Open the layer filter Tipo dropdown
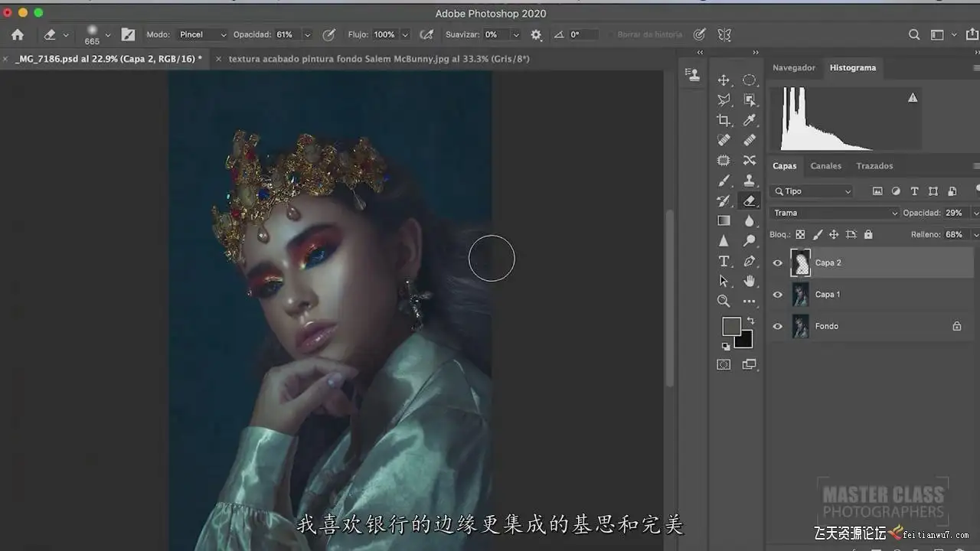This screenshot has height=551, width=980. pos(812,191)
